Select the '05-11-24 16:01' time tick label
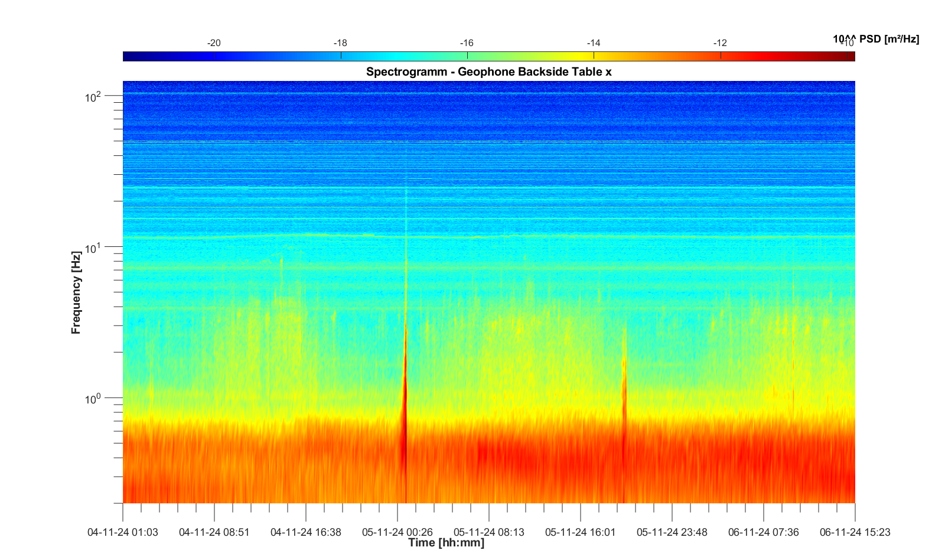The height and width of the screenshot is (560, 945). [x=580, y=532]
